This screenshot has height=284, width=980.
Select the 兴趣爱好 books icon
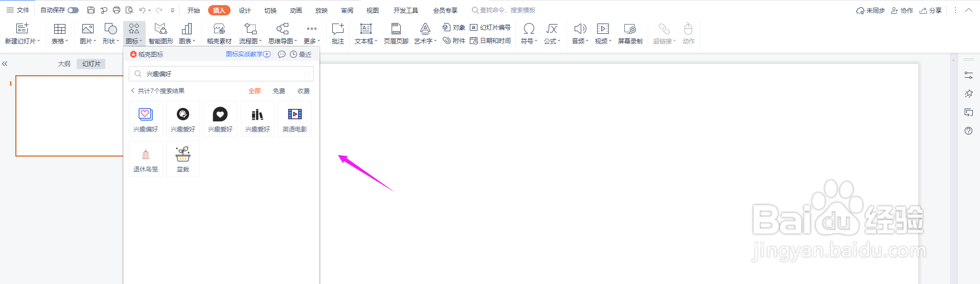[x=258, y=119]
